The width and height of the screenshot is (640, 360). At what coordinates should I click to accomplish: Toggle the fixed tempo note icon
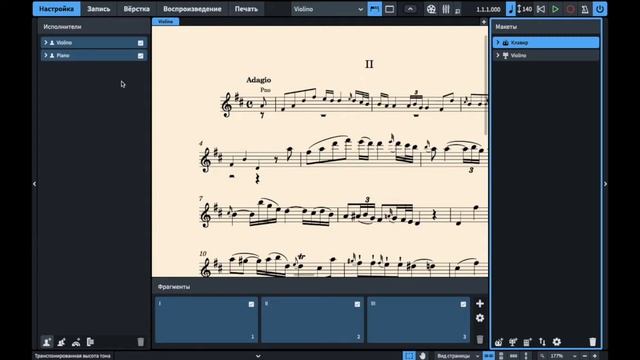[x=511, y=9]
